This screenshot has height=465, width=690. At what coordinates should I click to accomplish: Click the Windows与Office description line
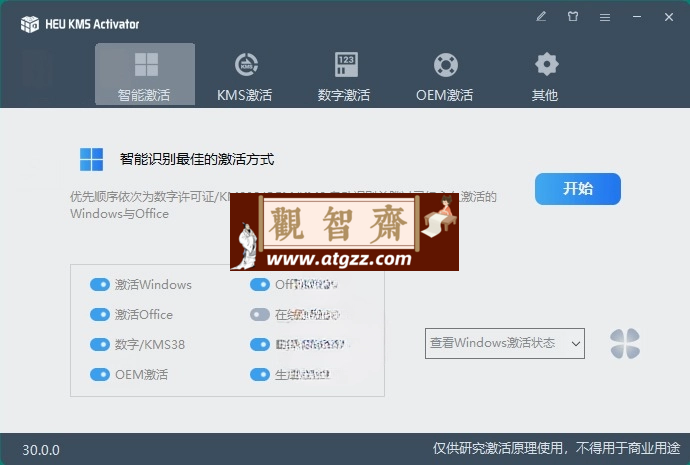click(x=119, y=214)
